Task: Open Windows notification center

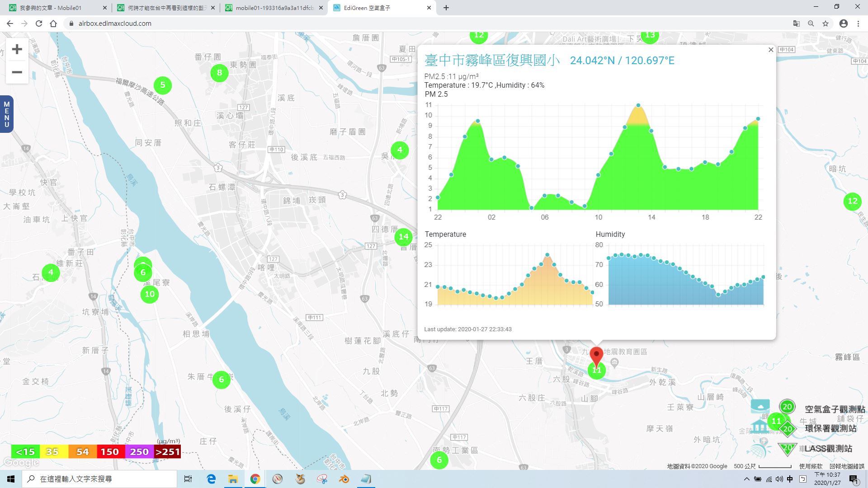Action: tap(854, 479)
